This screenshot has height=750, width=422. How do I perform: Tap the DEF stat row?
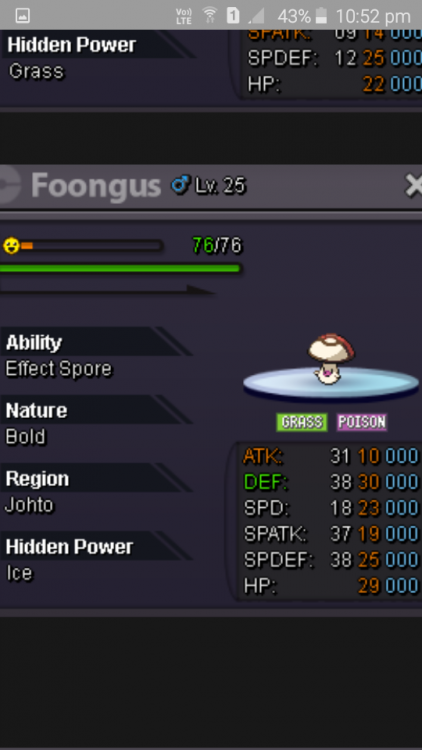click(x=331, y=482)
